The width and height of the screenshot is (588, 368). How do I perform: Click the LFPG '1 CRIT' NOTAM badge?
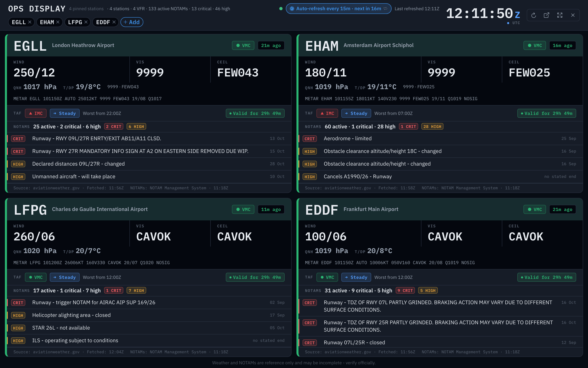point(114,291)
